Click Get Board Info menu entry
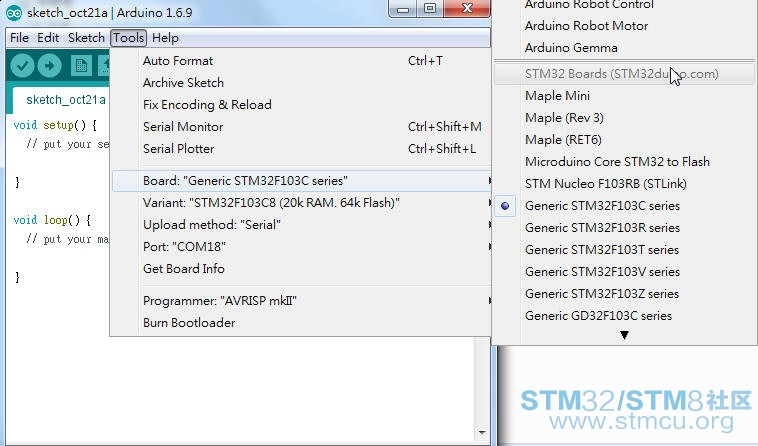This screenshot has width=758, height=446. (x=302, y=269)
